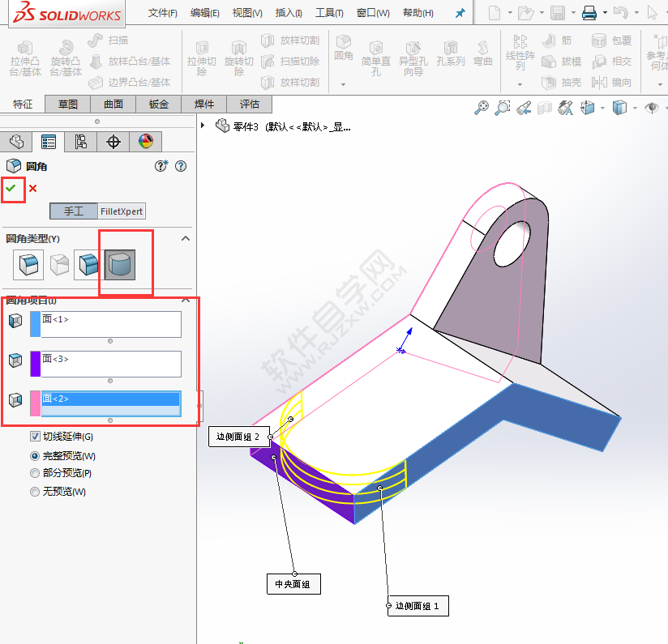This screenshot has height=644, width=668.
Task: Switch to the 钣金 tab
Action: (x=159, y=104)
